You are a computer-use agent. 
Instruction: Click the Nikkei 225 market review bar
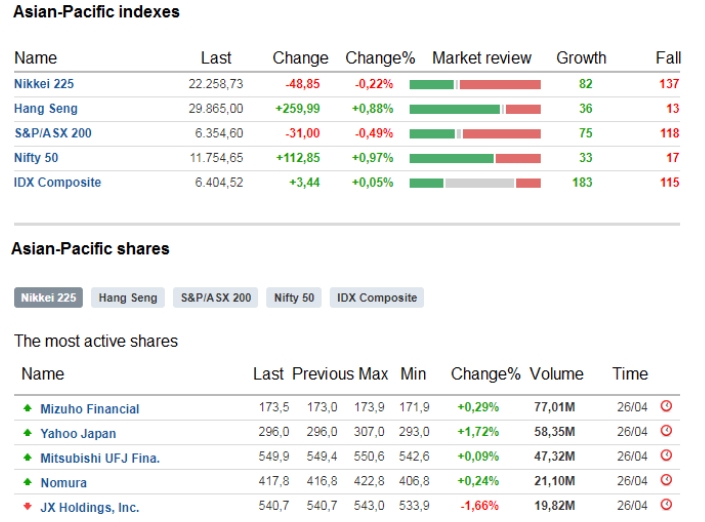point(475,85)
